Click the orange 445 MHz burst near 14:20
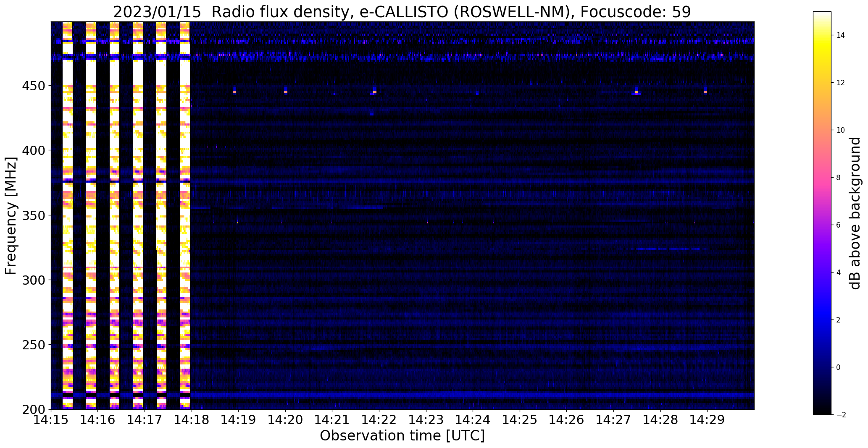The image size is (868, 448). 286,92
